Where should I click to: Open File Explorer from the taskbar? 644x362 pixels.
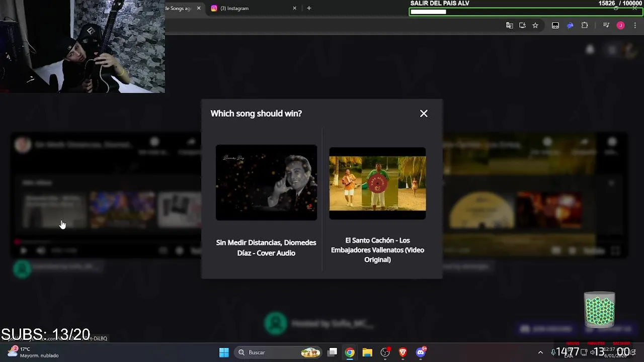pos(367,352)
